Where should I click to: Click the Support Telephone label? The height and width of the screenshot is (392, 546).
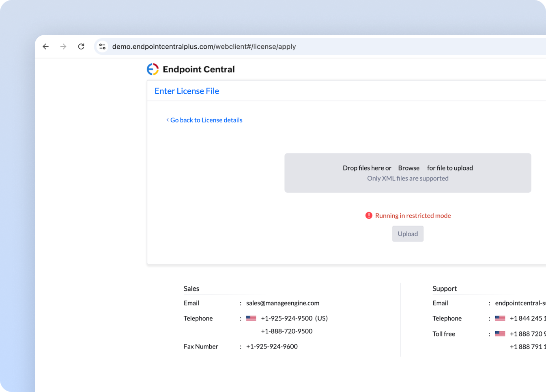click(x=447, y=319)
